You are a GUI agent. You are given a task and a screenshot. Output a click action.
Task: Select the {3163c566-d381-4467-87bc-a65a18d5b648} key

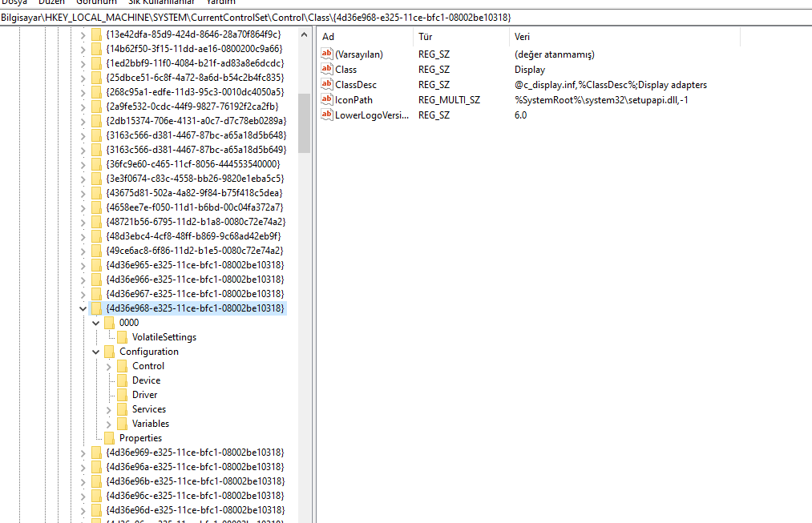(196, 135)
